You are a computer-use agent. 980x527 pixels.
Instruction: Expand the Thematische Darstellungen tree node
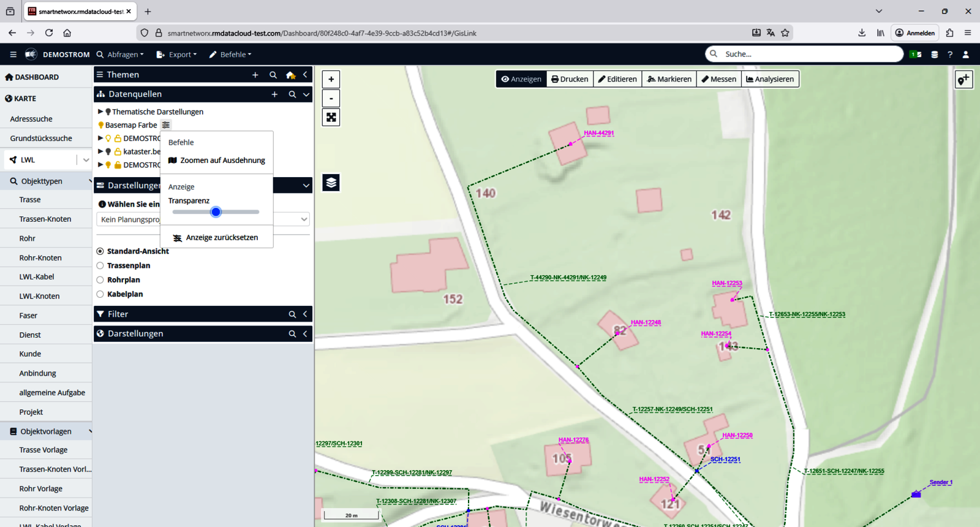coord(100,112)
